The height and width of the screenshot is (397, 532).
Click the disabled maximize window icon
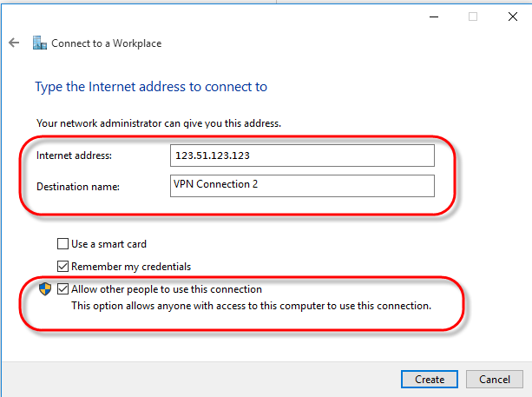(x=473, y=17)
